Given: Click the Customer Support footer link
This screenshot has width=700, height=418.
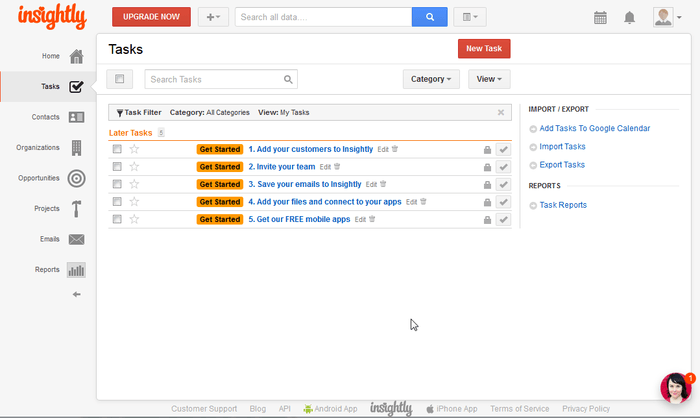Looking at the screenshot, I should pyautogui.click(x=204, y=409).
